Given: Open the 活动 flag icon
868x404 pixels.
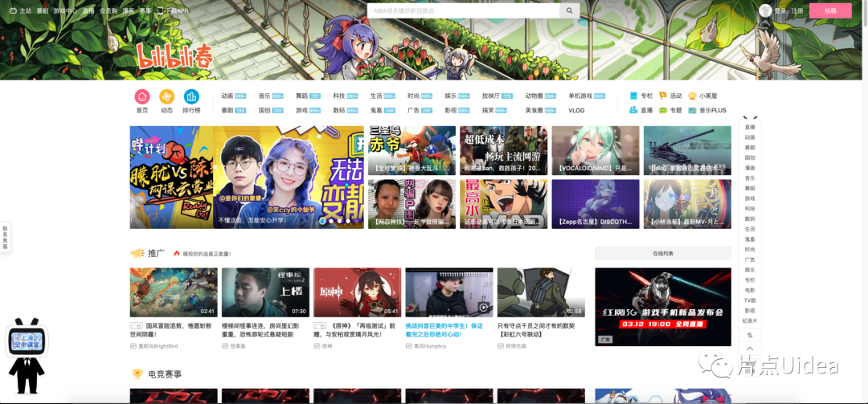Looking at the screenshot, I should pos(663,96).
